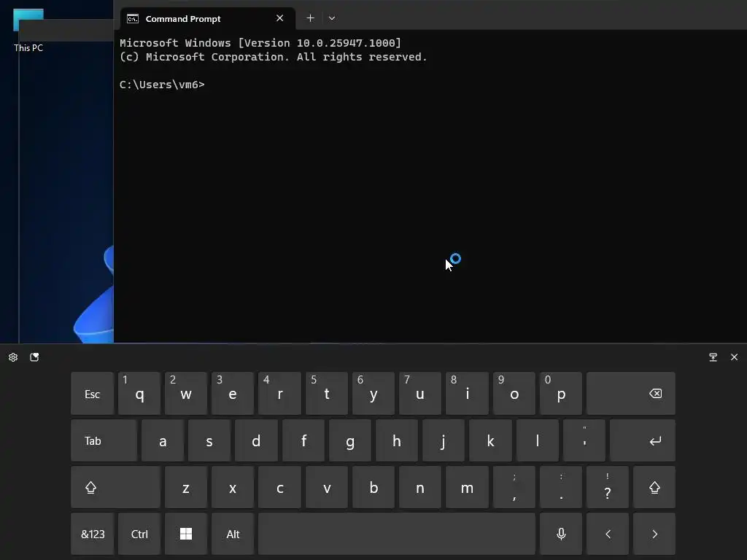Tap the q key
This screenshot has width=747, height=560.
coord(139,394)
